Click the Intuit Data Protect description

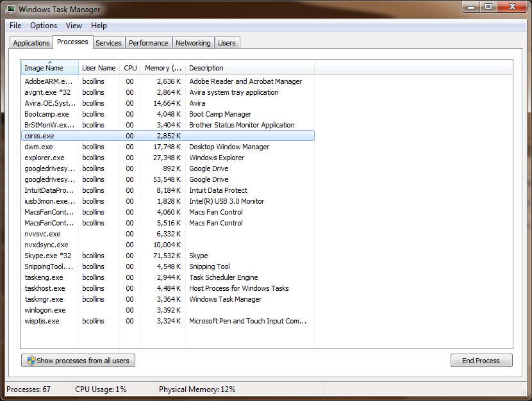218,190
